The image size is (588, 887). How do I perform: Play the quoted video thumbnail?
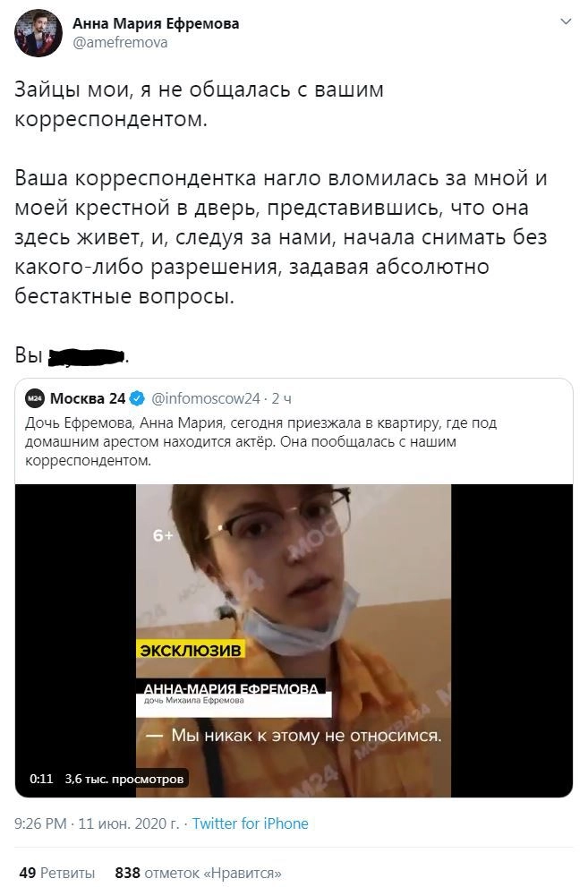pos(294,640)
